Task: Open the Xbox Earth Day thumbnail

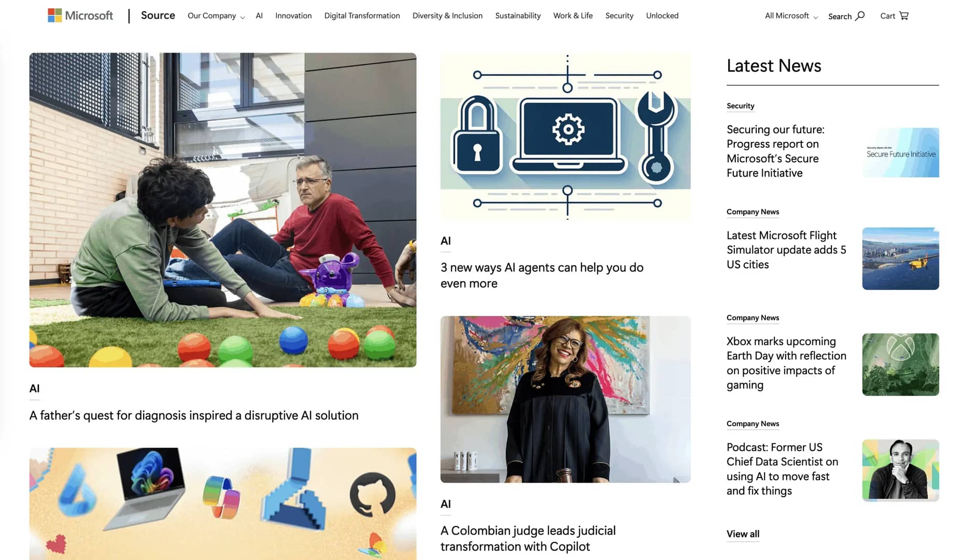Action: point(900,365)
